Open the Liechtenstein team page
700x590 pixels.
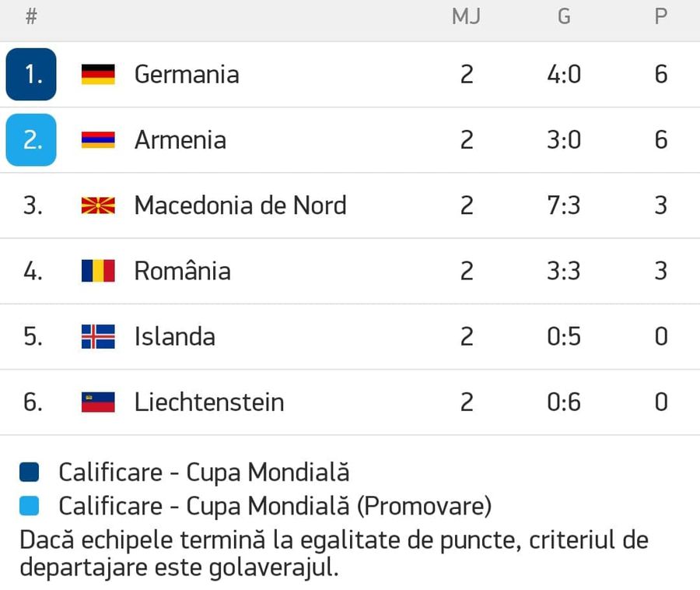(209, 402)
